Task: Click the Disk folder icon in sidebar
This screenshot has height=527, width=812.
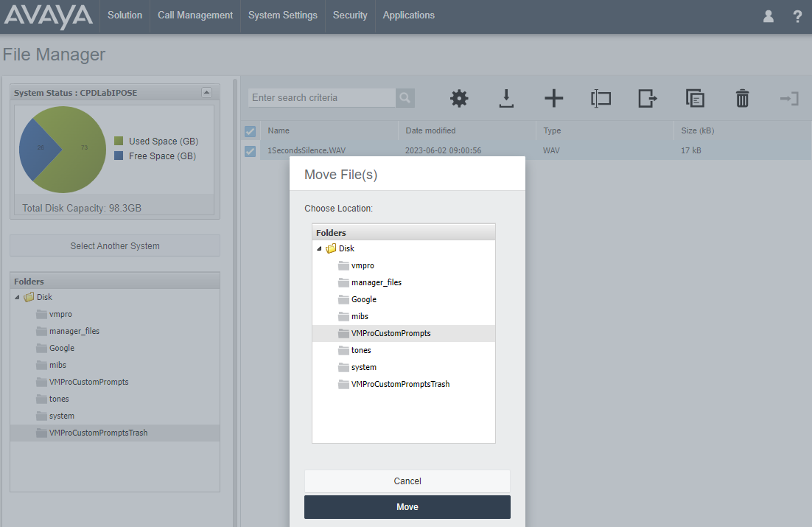Action: 29,297
